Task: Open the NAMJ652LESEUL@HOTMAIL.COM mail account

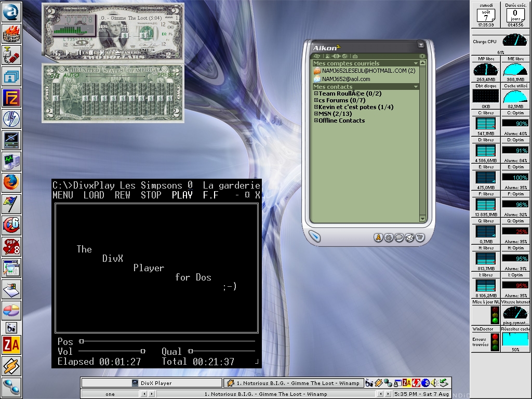Action: click(x=365, y=71)
